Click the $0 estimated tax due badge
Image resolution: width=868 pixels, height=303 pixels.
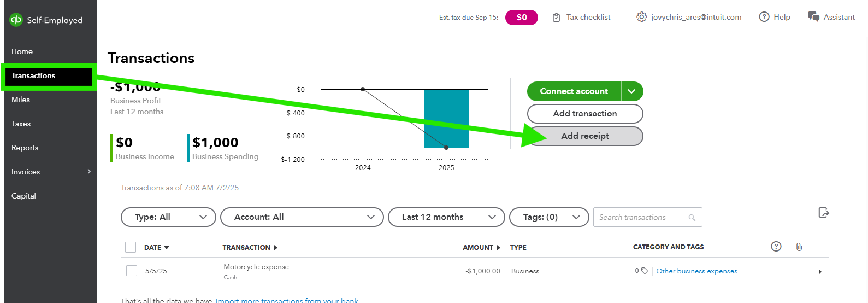coord(522,18)
